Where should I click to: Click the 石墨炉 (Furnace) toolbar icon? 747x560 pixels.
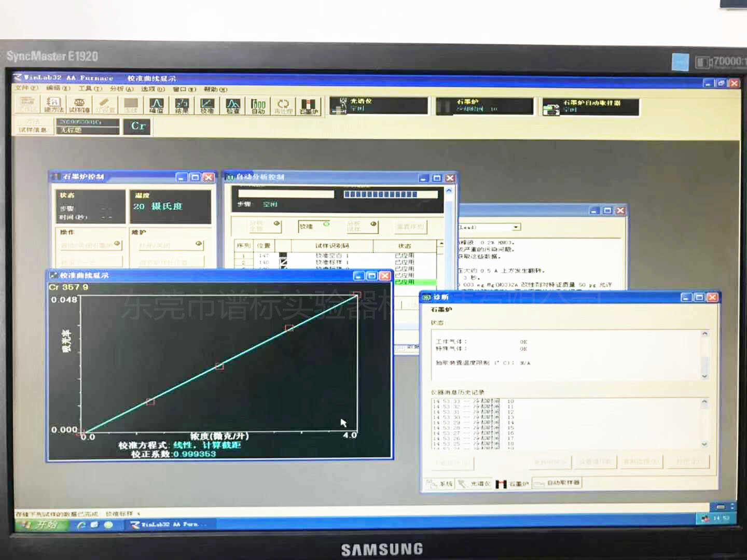pos(308,105)
